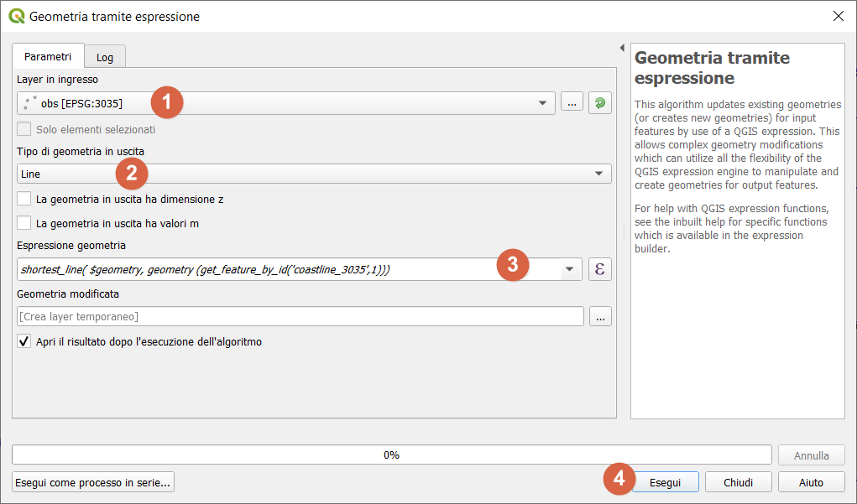Expand the Tipo di geometria in uscita dropdown

coord(598,174)
